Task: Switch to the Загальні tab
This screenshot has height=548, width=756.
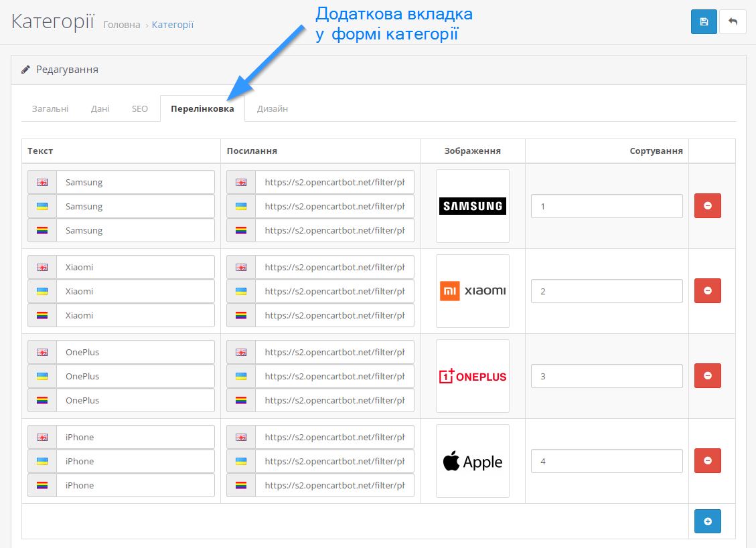Action: [x=50, y=109]
